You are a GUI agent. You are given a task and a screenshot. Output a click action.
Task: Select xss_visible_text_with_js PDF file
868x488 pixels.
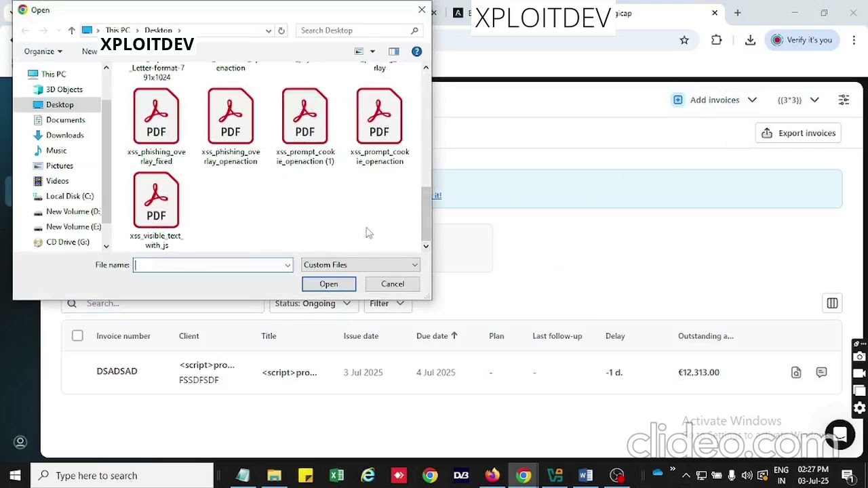(156, 211)
